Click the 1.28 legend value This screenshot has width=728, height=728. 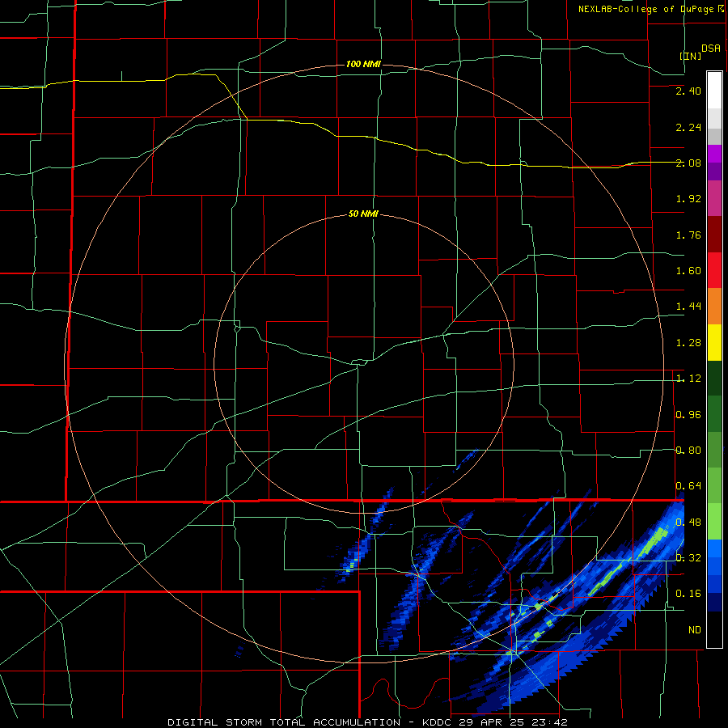[x=688, y=343]
